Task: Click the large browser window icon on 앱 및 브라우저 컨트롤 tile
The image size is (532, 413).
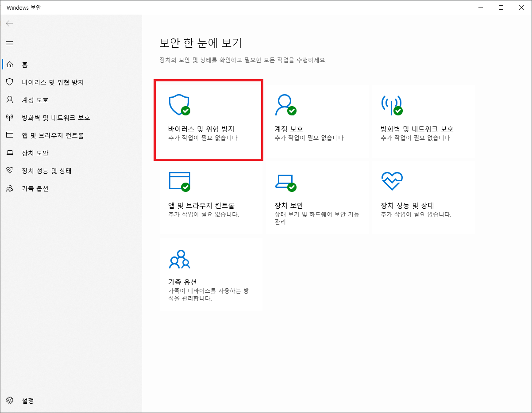Action: (179, 182)
